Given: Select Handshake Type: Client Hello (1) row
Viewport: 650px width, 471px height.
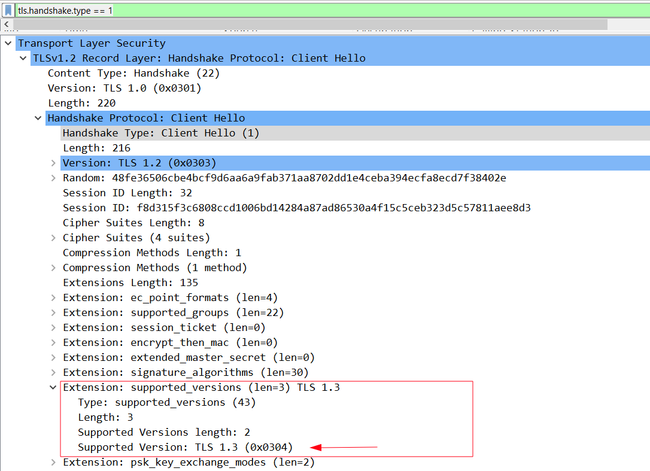Looking at the screenshot, I should pyautogui.click(x=355, y=133).
